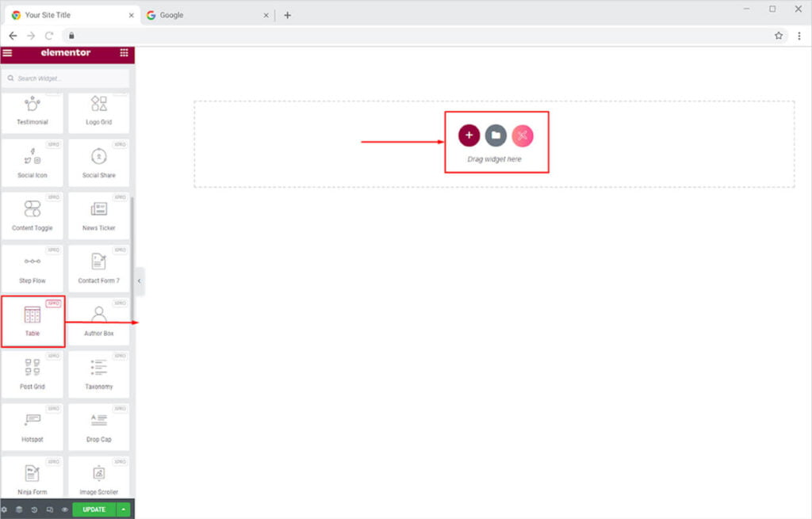Choose the Author Box widget
Image resolution: width=812 pixels, height=519 pixels.
(x=99, y=321)
